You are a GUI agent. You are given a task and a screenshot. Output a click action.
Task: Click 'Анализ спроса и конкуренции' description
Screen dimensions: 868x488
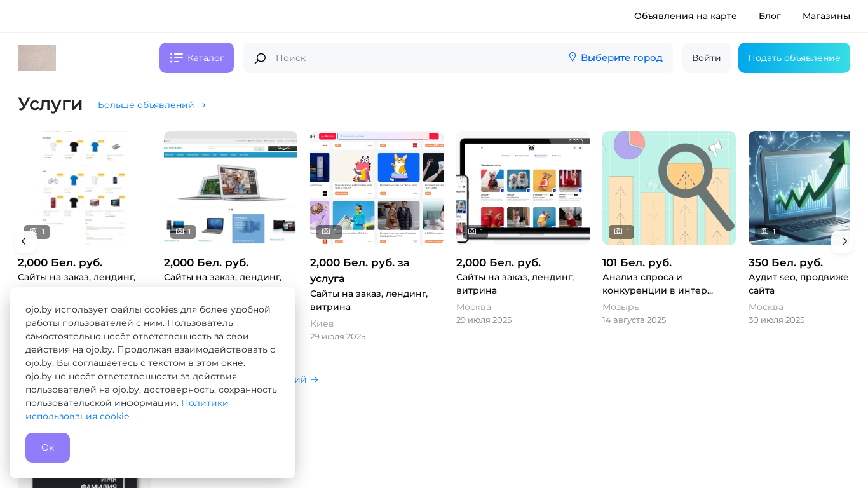click(x=658, y=284)
